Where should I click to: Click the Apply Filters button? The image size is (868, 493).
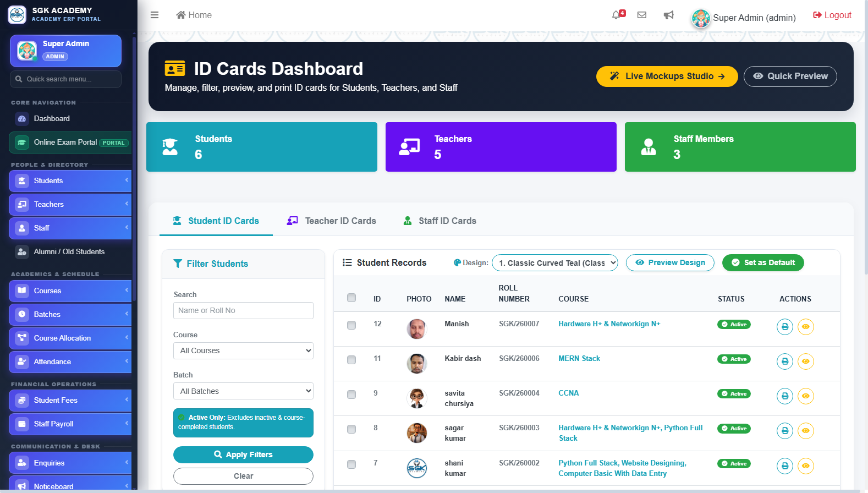coord(243,454)
